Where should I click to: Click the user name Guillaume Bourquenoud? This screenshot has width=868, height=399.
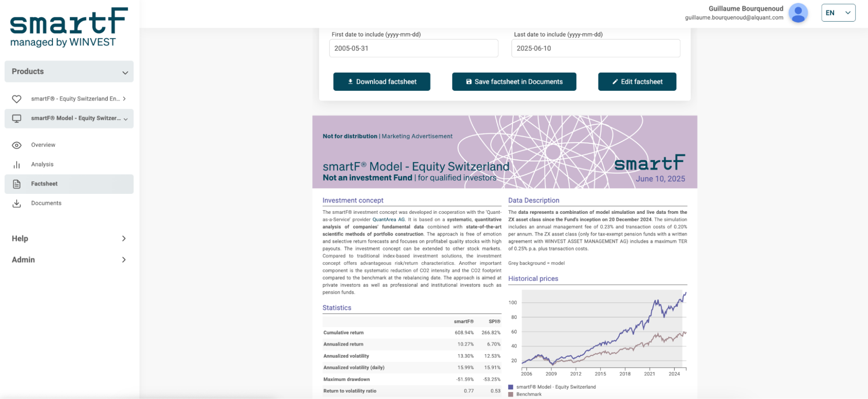click(746, 9)
